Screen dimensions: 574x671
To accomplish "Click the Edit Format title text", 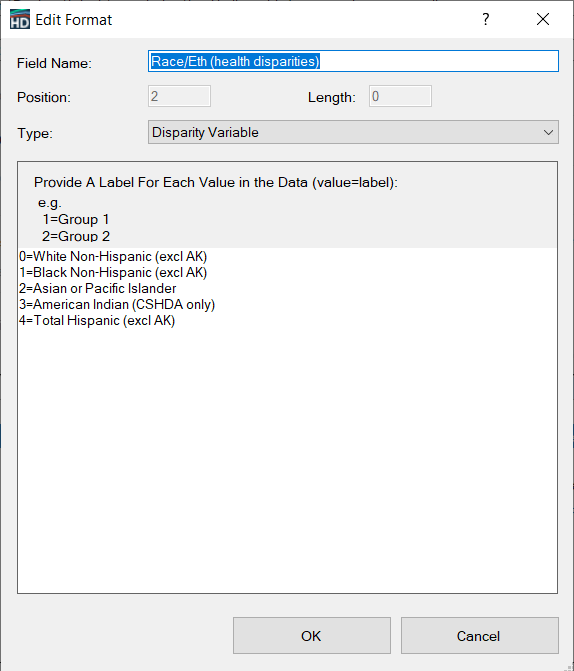I will point(74,20).
